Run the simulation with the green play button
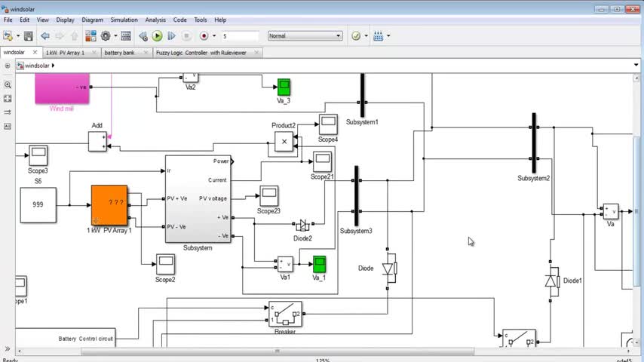Screen dimensions: 644x362 click(157, 36)
